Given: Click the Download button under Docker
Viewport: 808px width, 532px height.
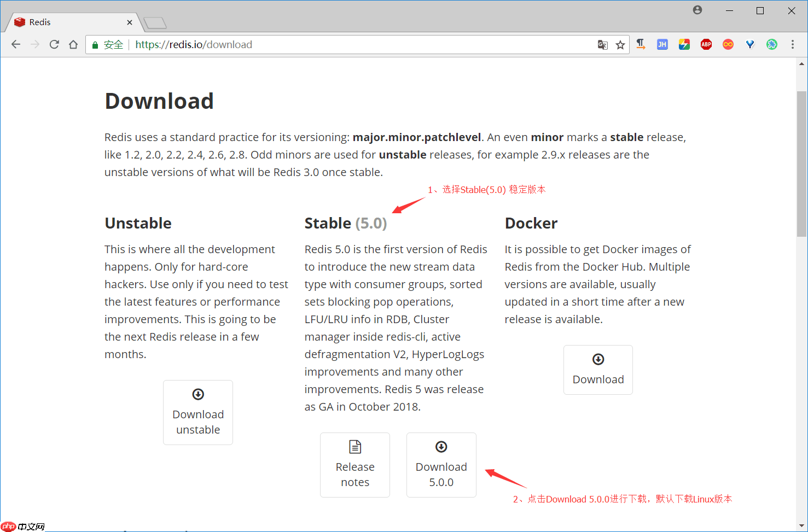Looking at the screenshot, I should pos(598,370).
